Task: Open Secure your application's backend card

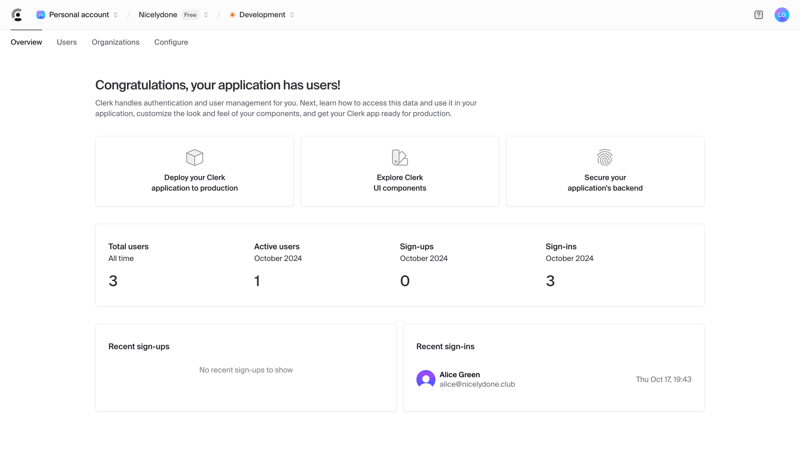Action: [x=605, y=171]
